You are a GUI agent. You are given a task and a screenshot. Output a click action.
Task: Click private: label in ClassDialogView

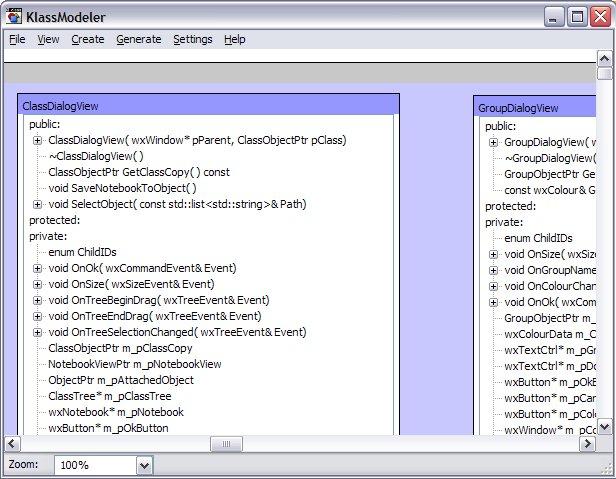48,237
